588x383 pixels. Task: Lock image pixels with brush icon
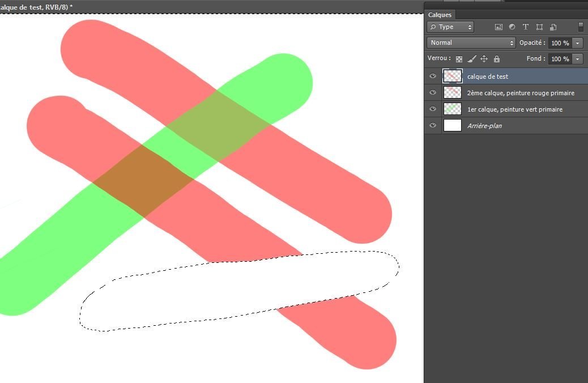[471, 59]
